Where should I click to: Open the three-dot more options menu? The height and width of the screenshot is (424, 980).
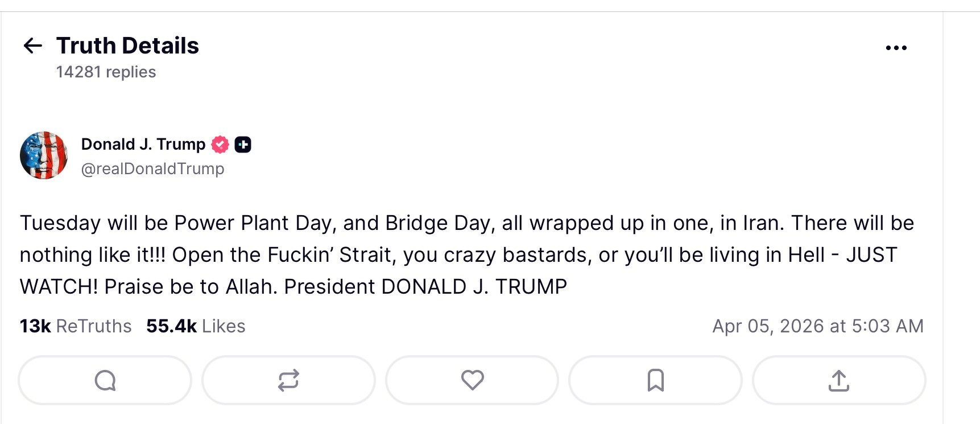(x=896, y=48)
